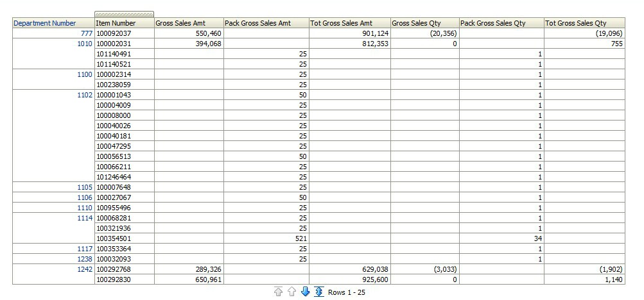Click item number 100007648
644x300 pixels.
coord(114,187)
